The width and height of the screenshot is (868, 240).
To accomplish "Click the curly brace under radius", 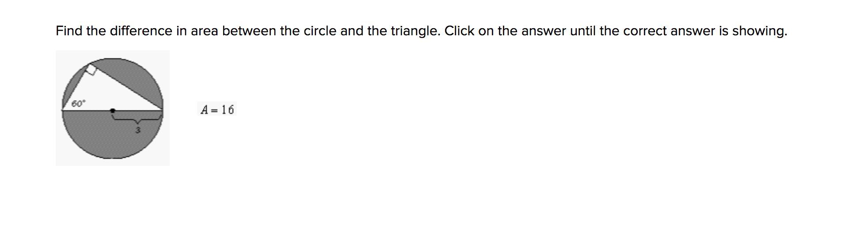I will coord(137,118).
